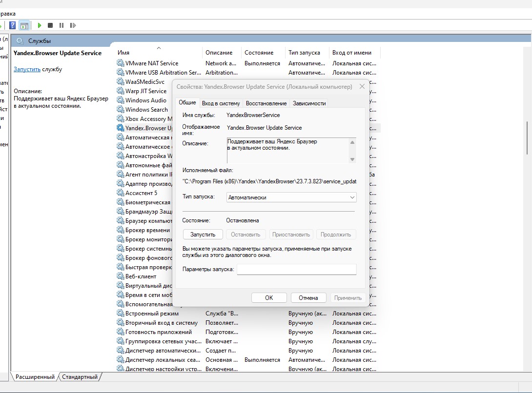Click the Xbox Accessory service icon
532x393 pixels.
click(x=120, y=118)
